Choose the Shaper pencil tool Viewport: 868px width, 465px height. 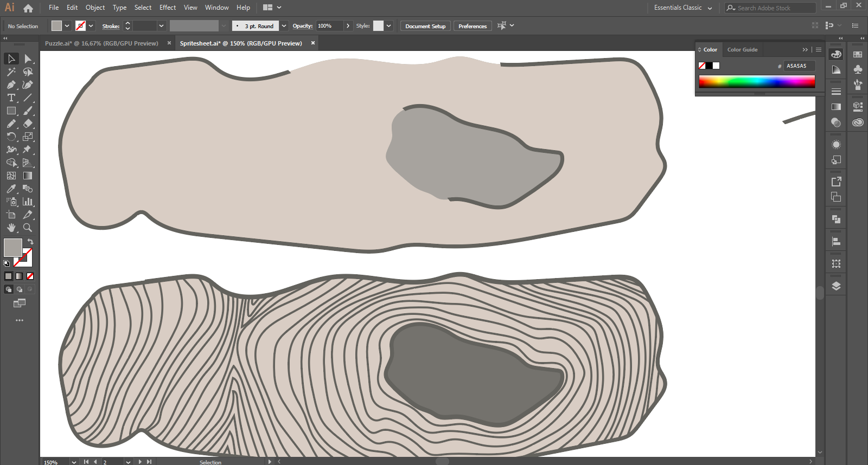(x=11, y=124)
